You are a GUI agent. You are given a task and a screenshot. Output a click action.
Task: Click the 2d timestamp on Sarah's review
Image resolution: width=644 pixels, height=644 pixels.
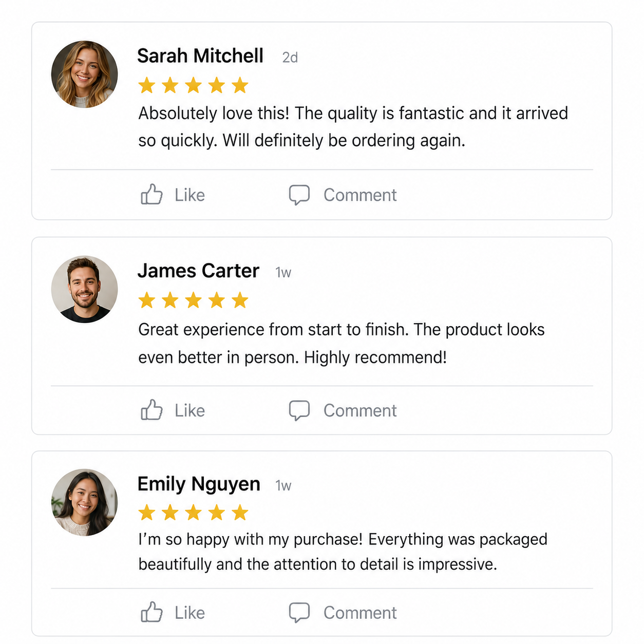click(290, 58)
